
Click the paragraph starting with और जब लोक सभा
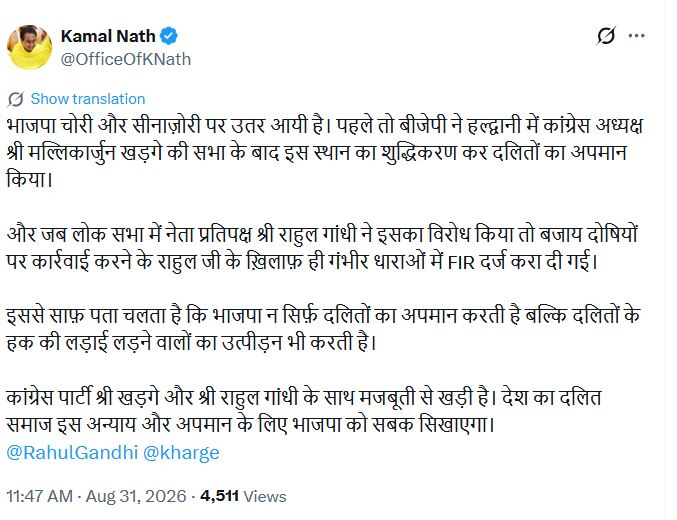pos(322,249)
